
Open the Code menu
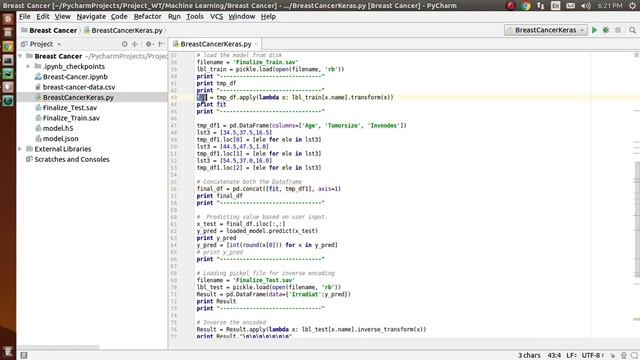click(119, 17)
